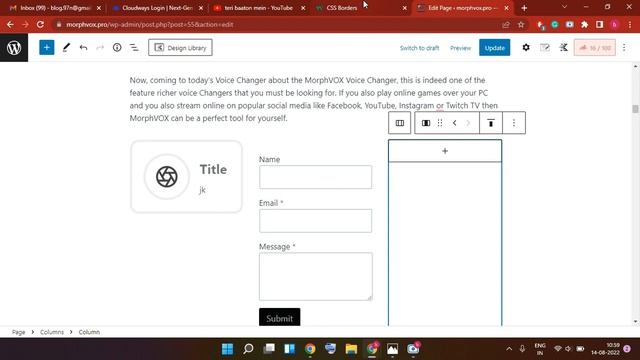This screenshot has width=640, height=360.
Task: Open Windows taskbar Search
Action: pyautogui.click(x=248, y=349)
